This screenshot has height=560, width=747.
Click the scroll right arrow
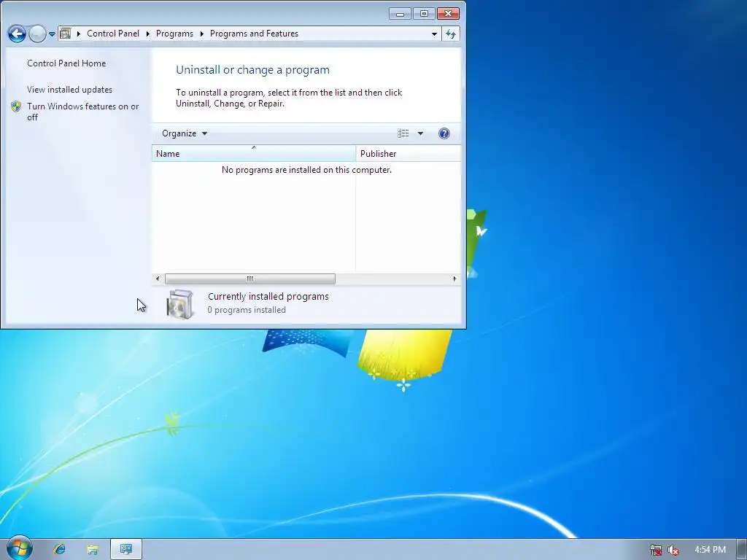click(454, 279)
